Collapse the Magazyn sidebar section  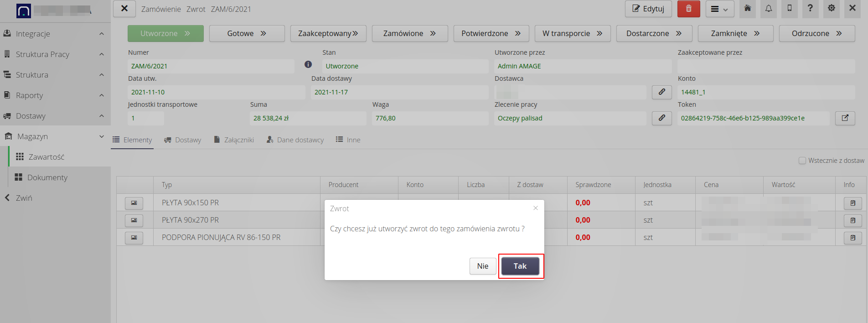pos(101,136)
